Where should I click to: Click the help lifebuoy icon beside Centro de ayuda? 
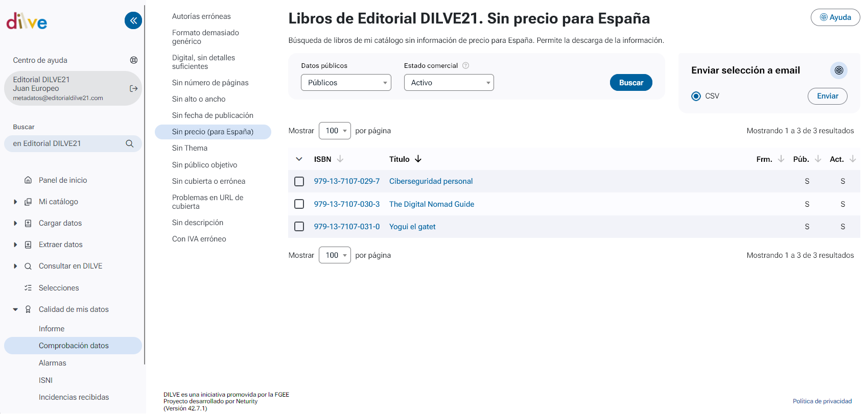tap(134, 60)
